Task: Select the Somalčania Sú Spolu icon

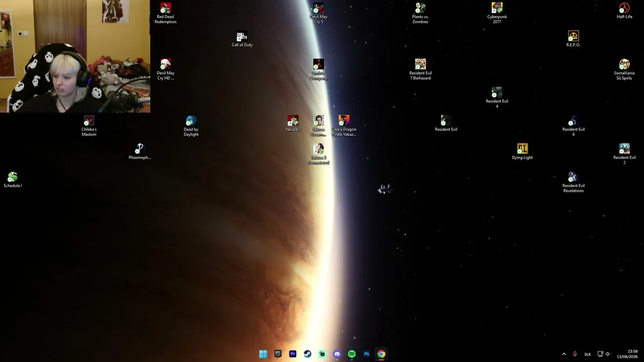Action: 624,69
